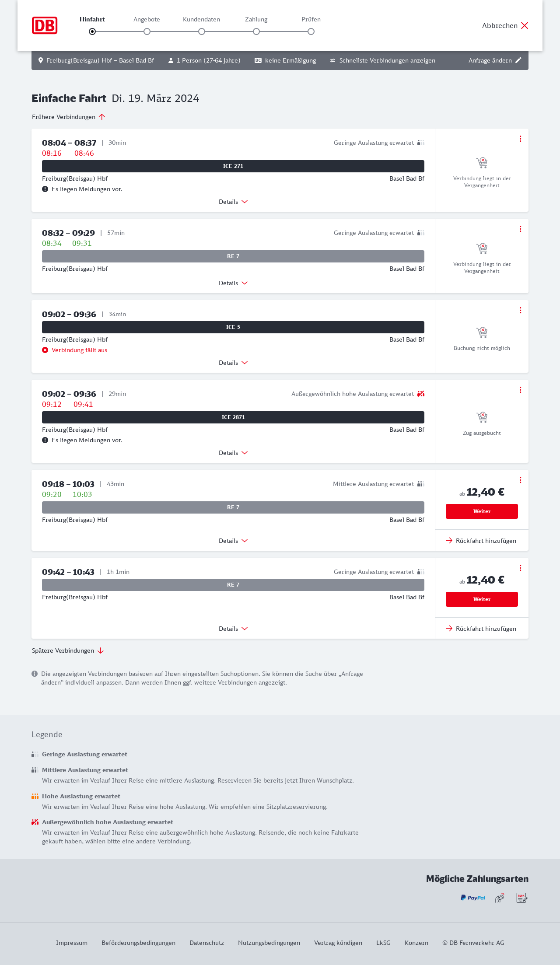Viewport: 560px width, 965px height.
Task: Click Weiter for the 09:18 connection
Action: 482,511
